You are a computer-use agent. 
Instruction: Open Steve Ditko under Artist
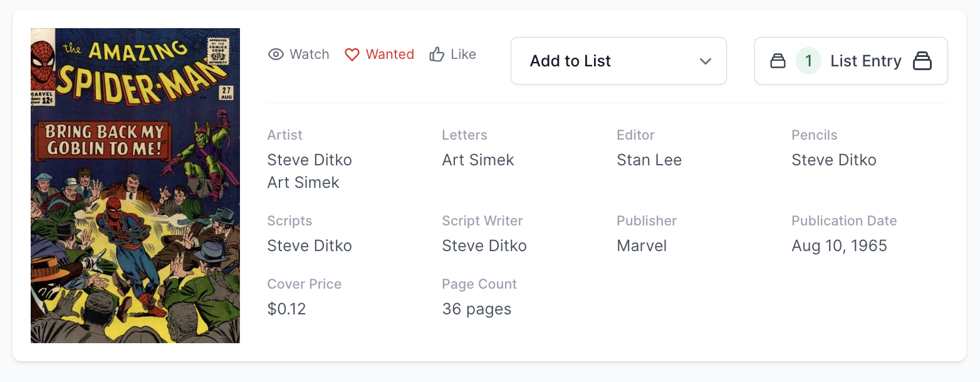coord(310,160)
